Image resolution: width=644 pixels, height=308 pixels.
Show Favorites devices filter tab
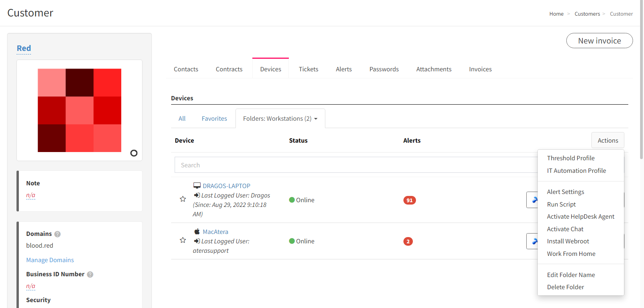(x=214, y=118)
